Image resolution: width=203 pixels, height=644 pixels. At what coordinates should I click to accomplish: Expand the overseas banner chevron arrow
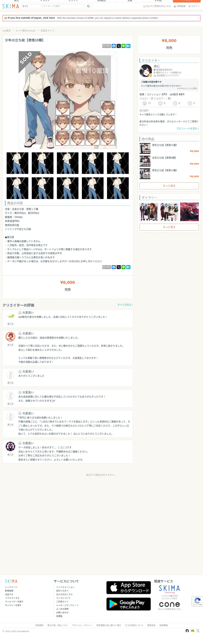[x=198, y=18]
